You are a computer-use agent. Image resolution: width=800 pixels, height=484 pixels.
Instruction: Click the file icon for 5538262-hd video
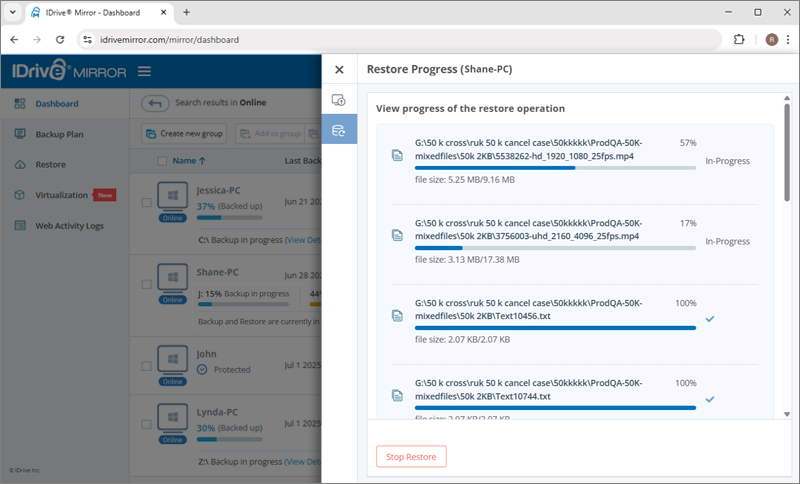(x=397, y=155)
